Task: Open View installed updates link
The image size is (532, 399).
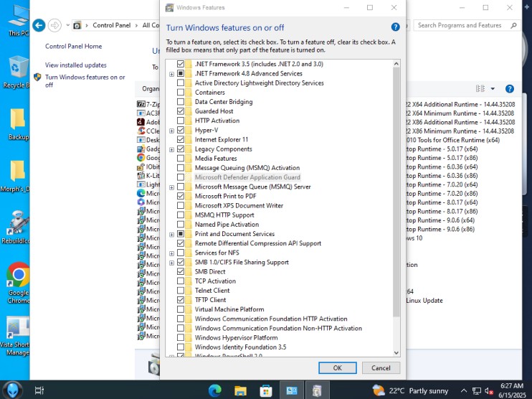Action: [76, 65]
